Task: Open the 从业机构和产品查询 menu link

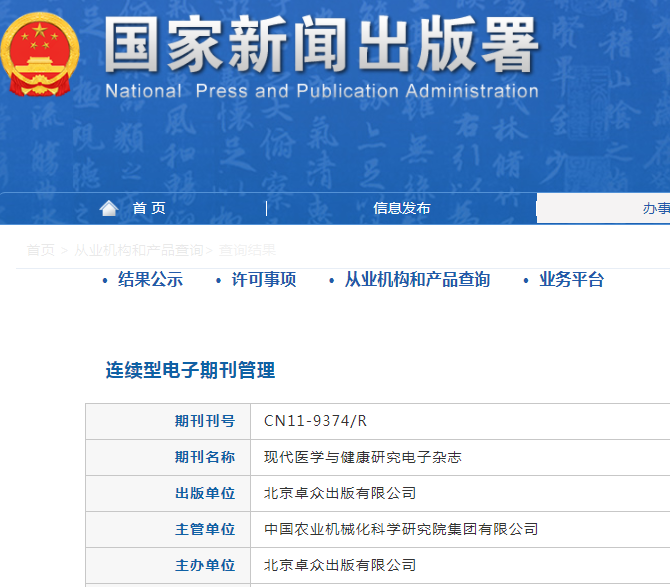Action: 417,280
